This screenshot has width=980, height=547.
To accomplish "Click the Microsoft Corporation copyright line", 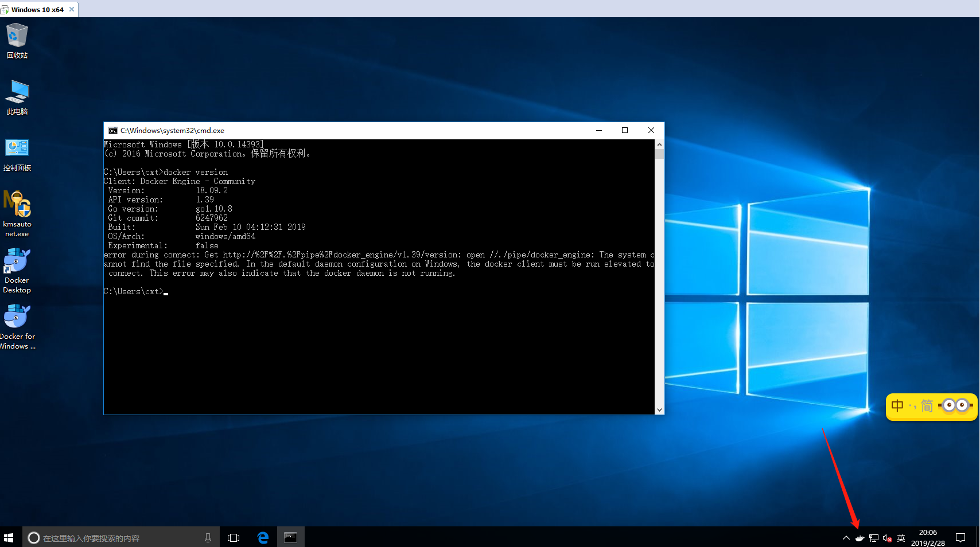I will (207, 154).
